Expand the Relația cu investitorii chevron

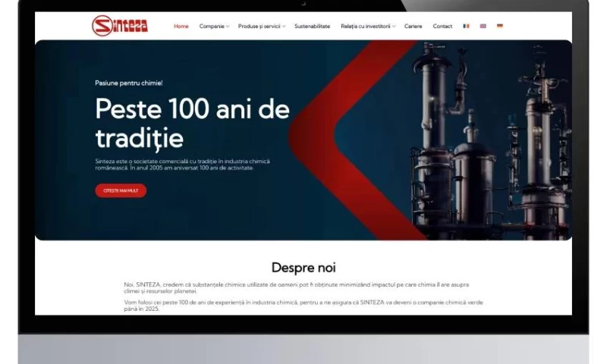click(x=394, y=27)
